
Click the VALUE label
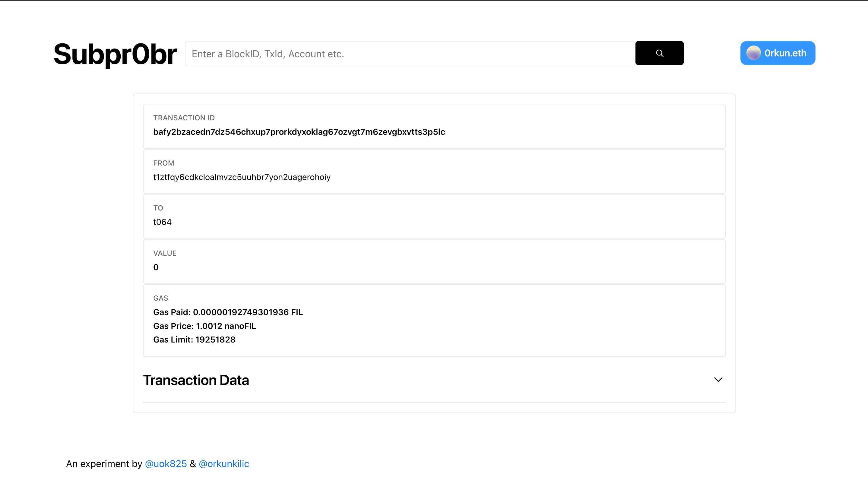(x=164, y=253)
